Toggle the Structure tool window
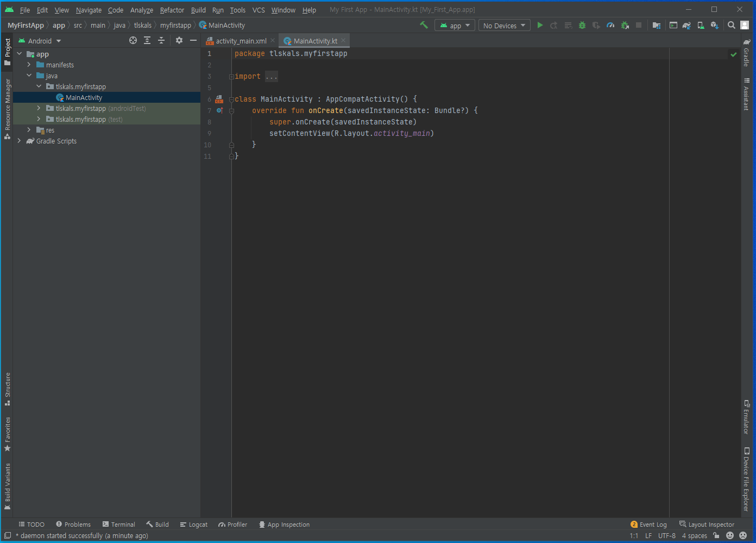The image size is (756, 543). [x=8, y=389]
